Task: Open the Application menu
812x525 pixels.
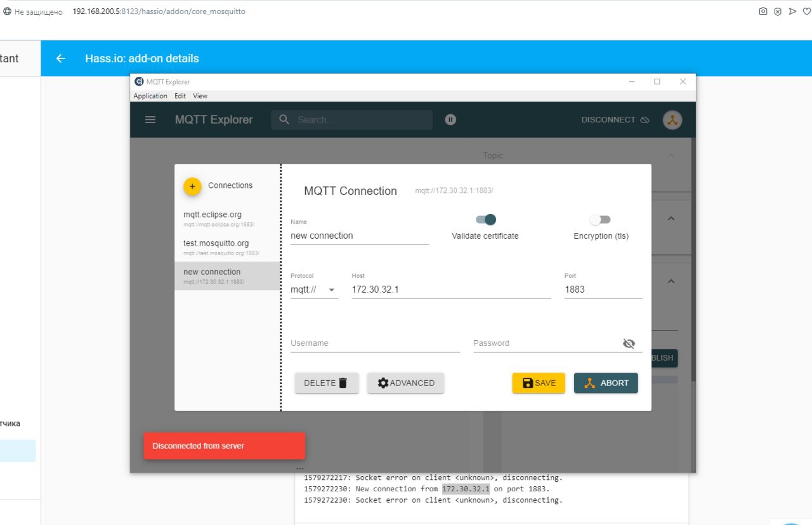Action: tap(150, 96)
